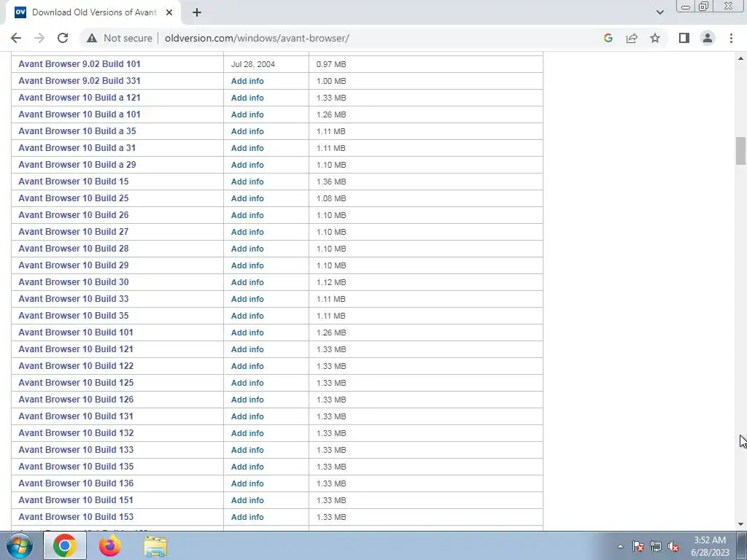Screen dimensions: 747x560
Task: Open Avant Browser 9.02 Build 331 link
Action: pyautogui.click(x=80, y=80)
